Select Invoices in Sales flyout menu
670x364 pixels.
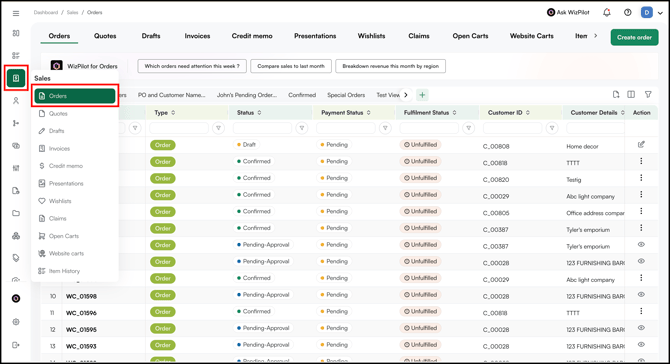pyautogui.click(x=75, y=149)
